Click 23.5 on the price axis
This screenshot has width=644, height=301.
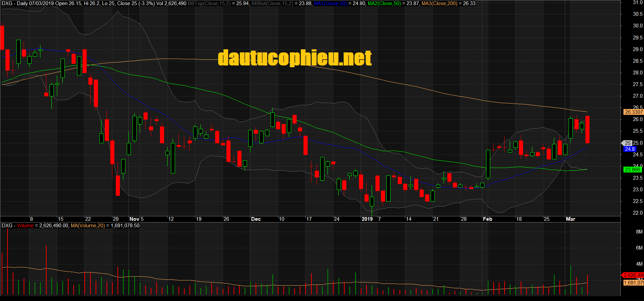pyautogui.click(x=637, y=178)
